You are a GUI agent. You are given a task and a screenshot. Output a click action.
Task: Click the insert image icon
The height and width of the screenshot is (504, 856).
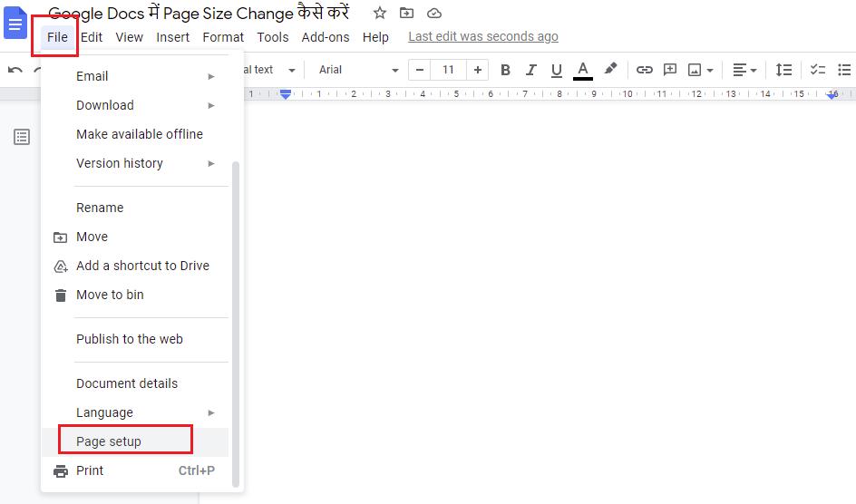click(695, 70)
